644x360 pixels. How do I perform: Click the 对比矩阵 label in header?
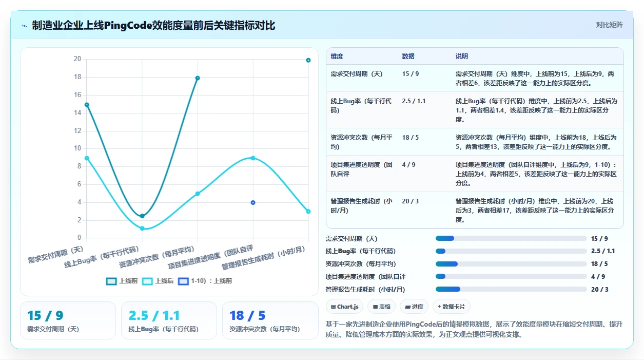tap(609, 25)
